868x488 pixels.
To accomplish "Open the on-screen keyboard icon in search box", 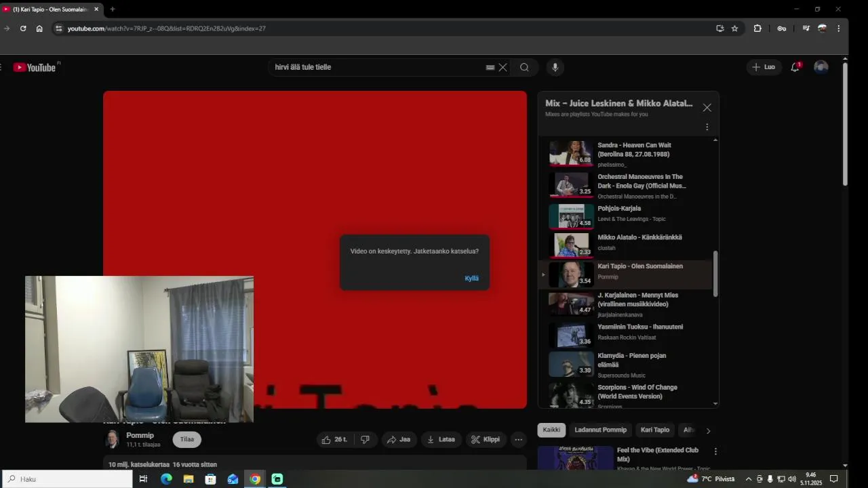I will [x=490, y=68].
